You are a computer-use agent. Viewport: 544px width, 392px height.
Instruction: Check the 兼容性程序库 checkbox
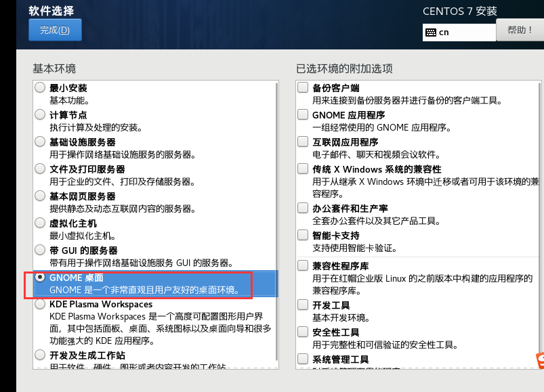point(303,265)
